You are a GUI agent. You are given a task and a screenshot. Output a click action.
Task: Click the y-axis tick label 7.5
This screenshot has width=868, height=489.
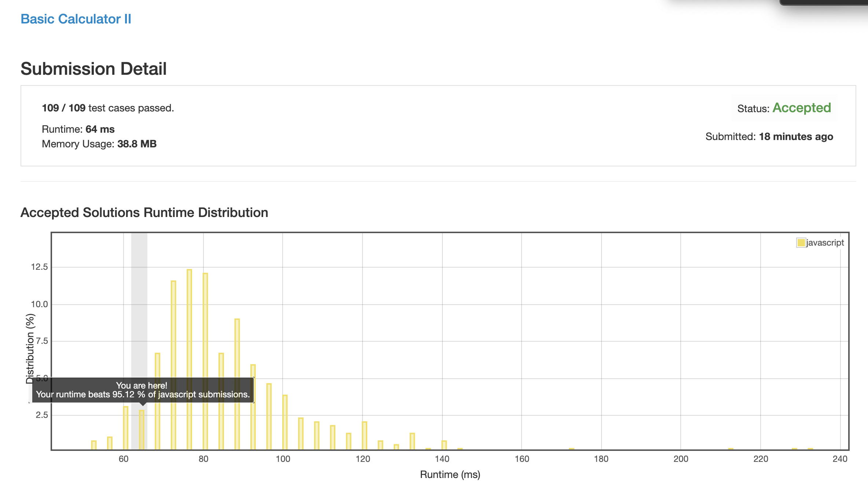[x=42, y=341]
